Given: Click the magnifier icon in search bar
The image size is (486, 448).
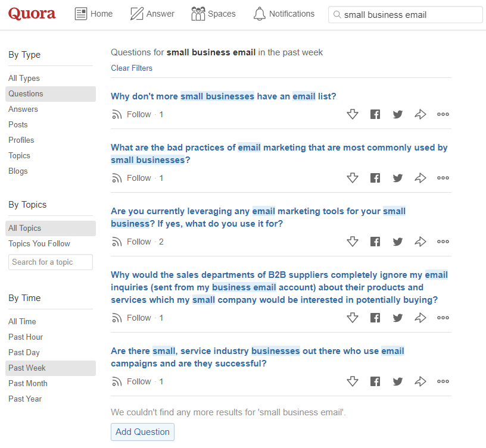Looking at the screenshot, I should (337, 14).
